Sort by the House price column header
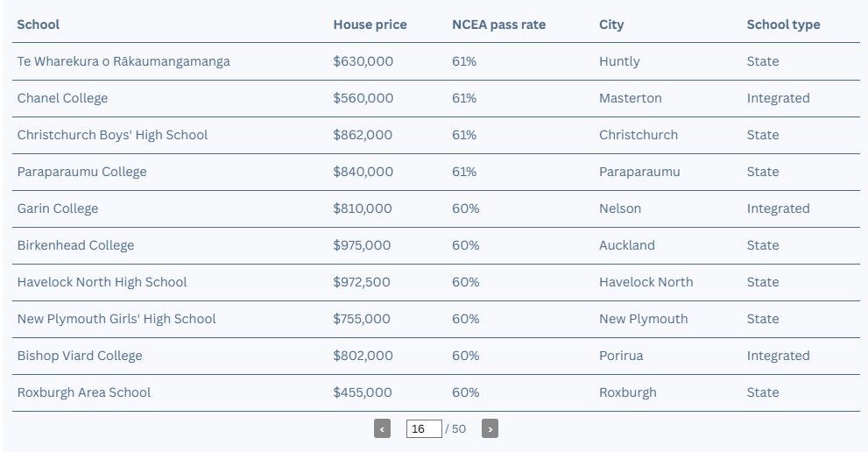 point(370,25)
